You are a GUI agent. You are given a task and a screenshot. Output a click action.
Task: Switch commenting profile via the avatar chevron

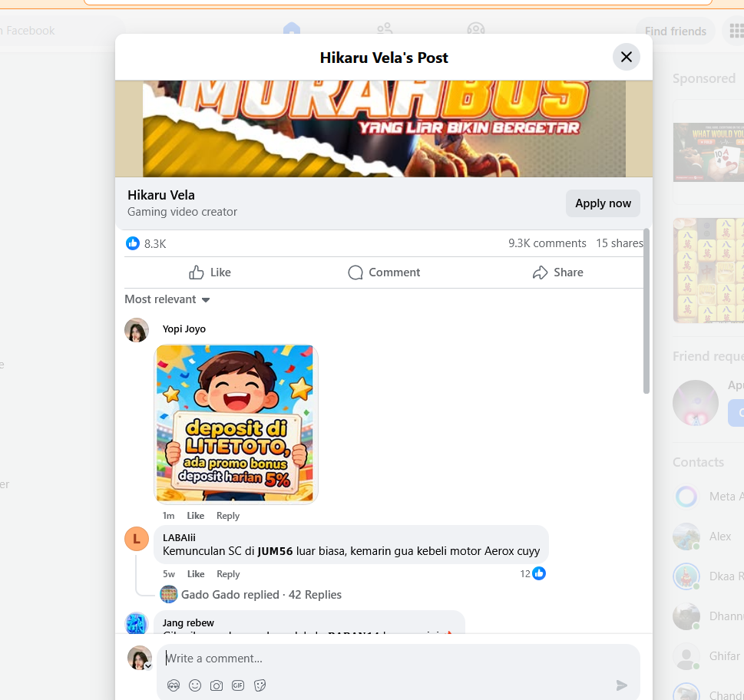(x=148, y=666)
